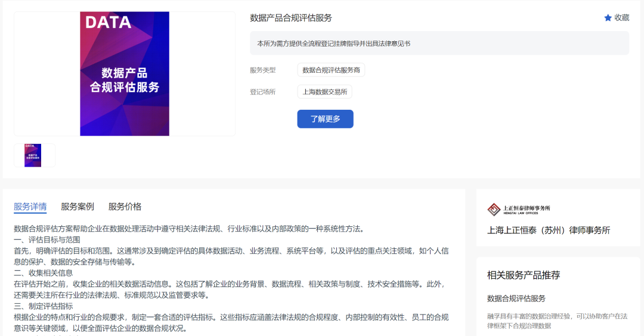Open 上海上正恒泰（苏州）律师事务所 provider name
The height and width of the screenshot is (336, 644).
(549, 230)
